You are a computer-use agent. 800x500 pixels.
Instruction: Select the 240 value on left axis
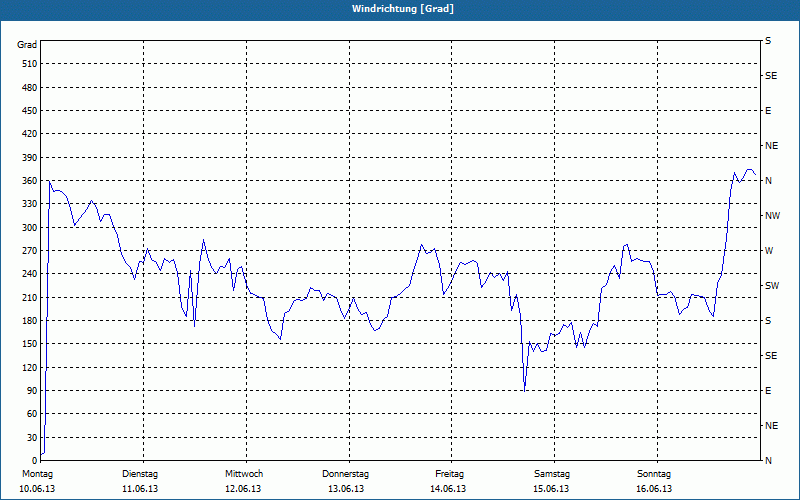point(29,274)
